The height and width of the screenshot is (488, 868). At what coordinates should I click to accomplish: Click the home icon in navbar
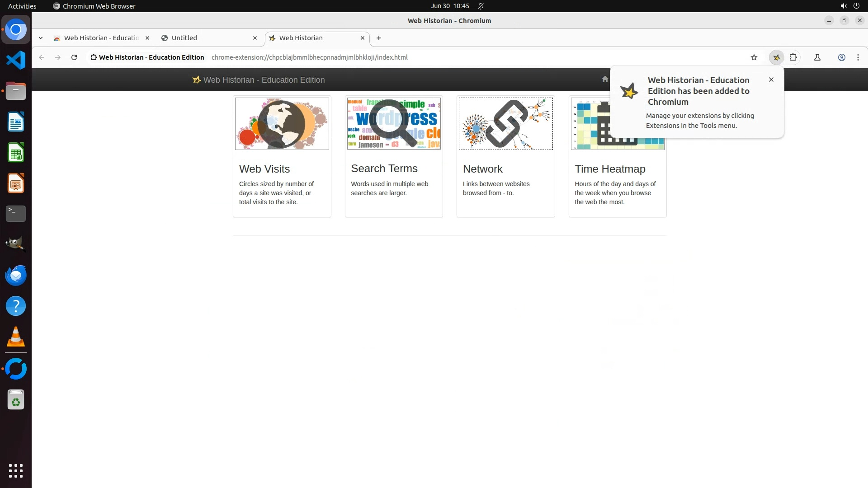[605, 80]
